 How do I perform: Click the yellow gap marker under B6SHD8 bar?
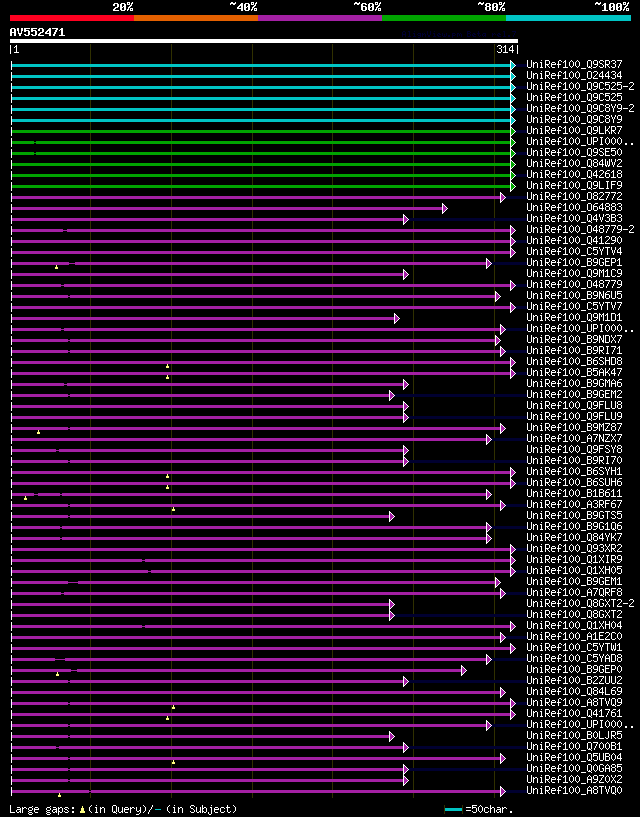tap(167, 366)
